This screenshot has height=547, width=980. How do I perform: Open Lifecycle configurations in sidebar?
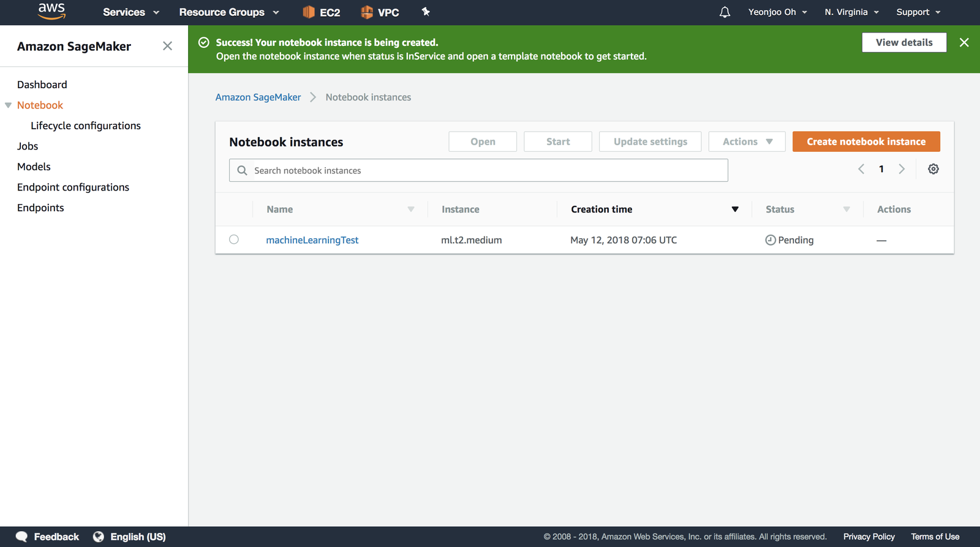point(86,126)
